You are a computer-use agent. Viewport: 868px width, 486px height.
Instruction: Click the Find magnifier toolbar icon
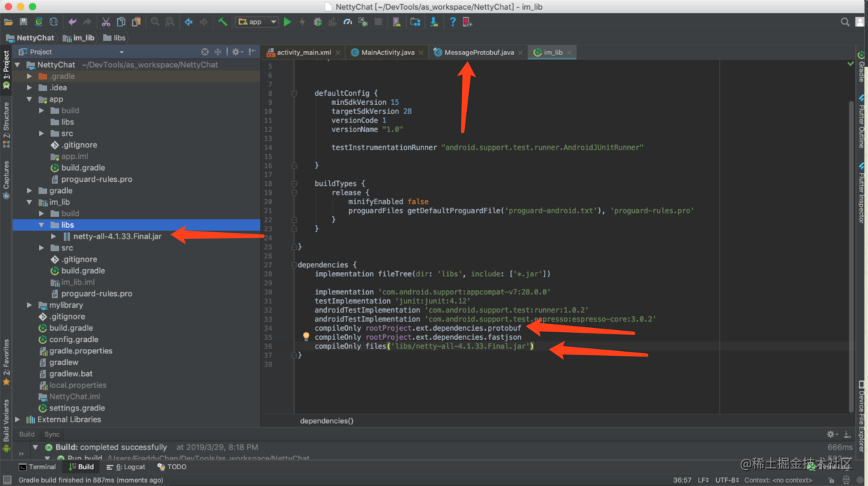point(155,22)
